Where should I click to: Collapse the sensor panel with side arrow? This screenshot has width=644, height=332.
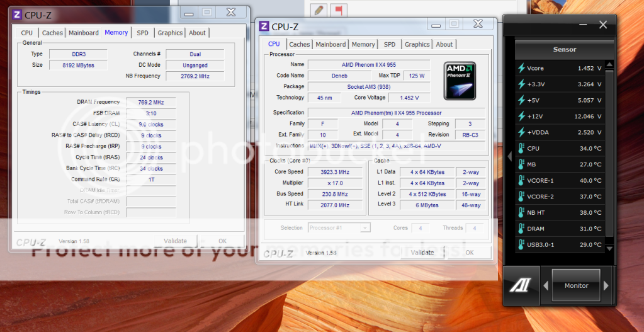[511, 156]
